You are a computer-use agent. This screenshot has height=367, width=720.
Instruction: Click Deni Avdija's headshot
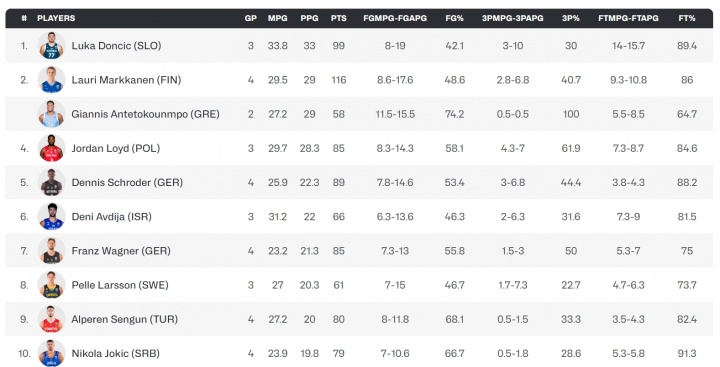51,216
